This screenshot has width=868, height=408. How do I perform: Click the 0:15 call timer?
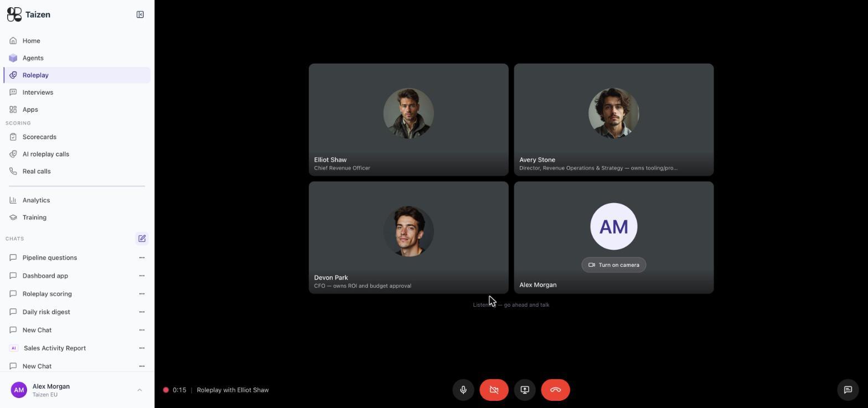[179, 390]
